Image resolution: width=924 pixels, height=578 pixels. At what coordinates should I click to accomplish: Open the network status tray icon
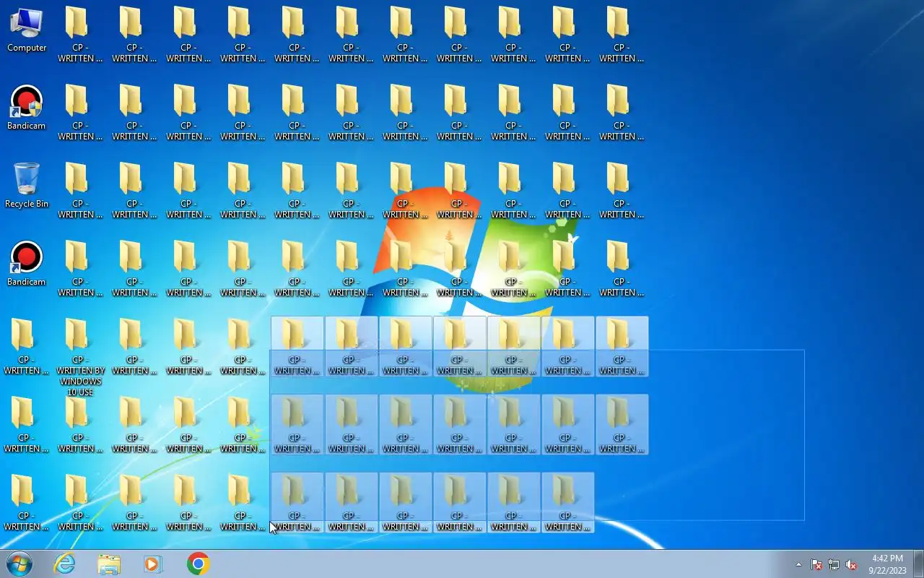coord(834,564)
